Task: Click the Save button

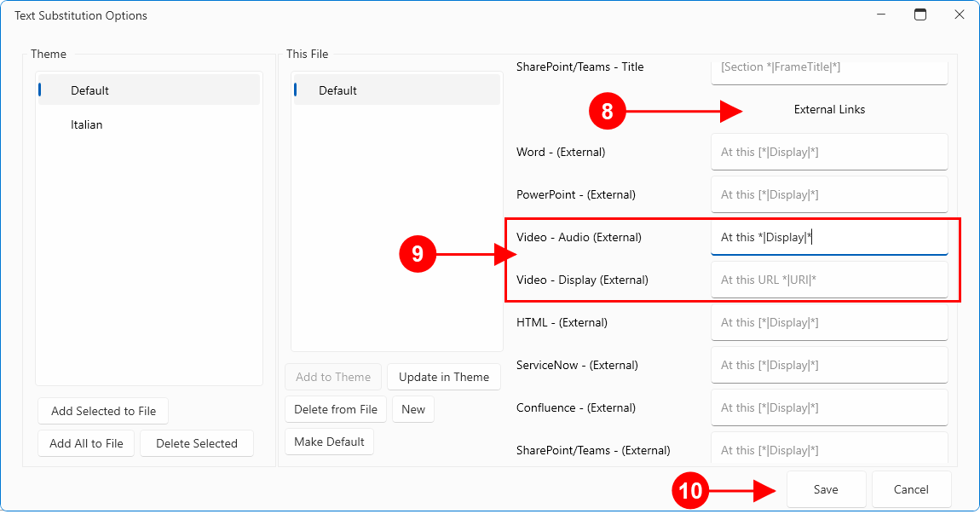Action: tap(826, 489)
